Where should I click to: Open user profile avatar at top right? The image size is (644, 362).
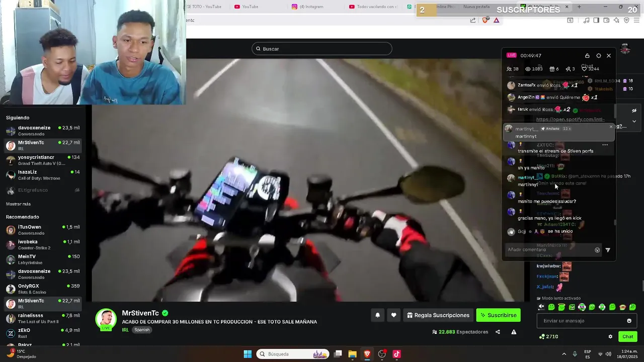click(x=625, y=49)
